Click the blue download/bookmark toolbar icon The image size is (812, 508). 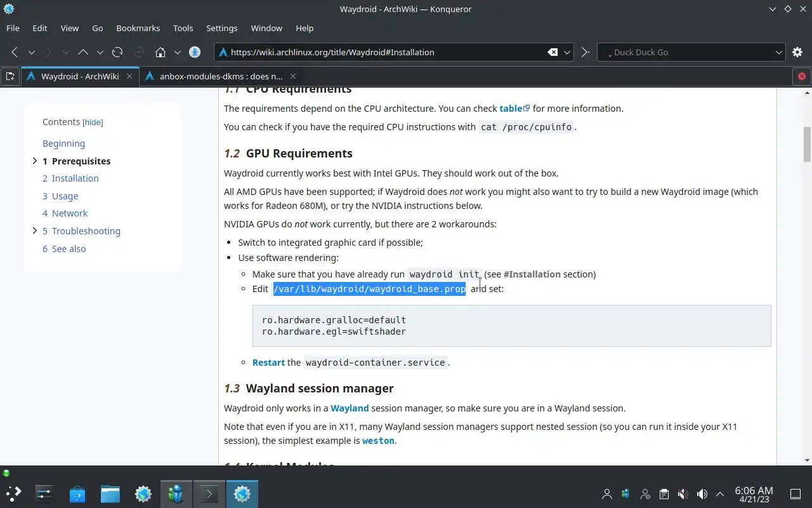pyautogui.click(x=195, y=52)
